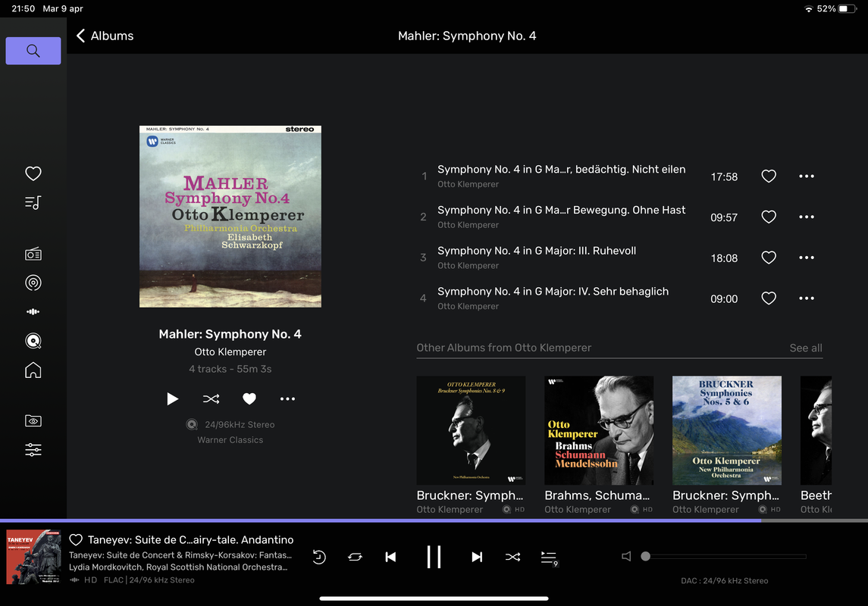Screen dimensions: 868x606
Task: Open podcasts concentric-circle icon in sidebar
Action: (x=33, y=283)
